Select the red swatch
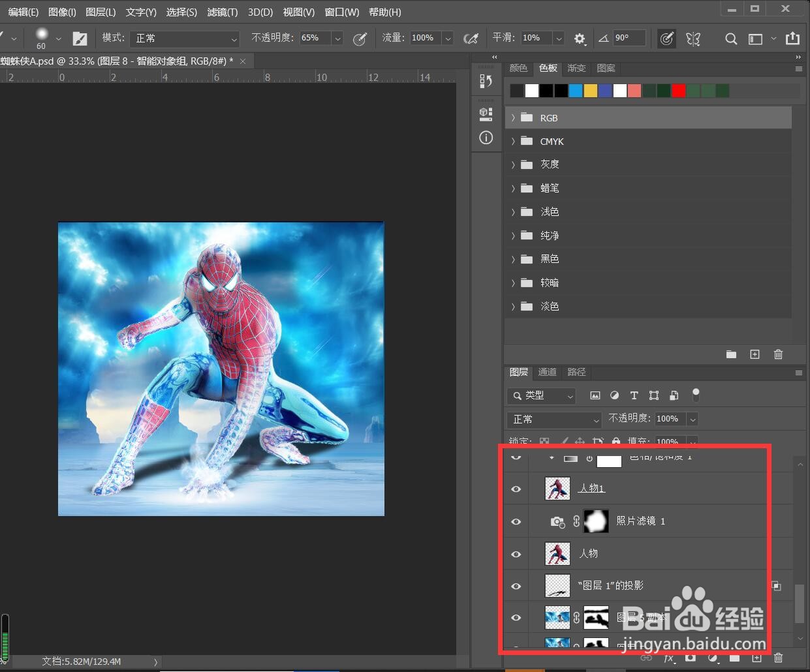 pyautogui.click(x=678, y=91)
